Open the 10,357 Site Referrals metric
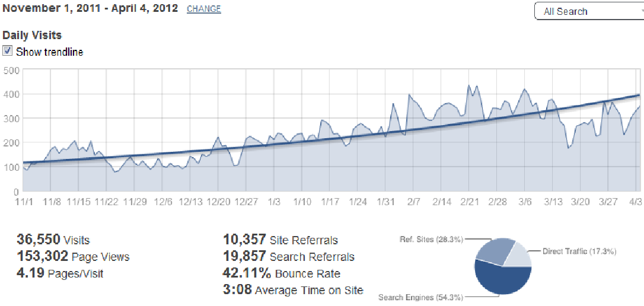 click(280, 240)
